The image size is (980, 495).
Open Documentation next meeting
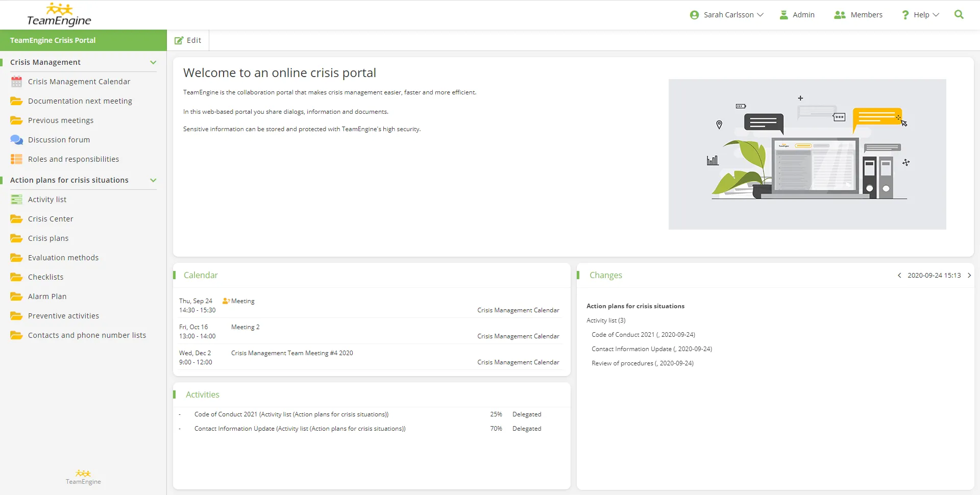pyautogui.click(x=80, y=101)
